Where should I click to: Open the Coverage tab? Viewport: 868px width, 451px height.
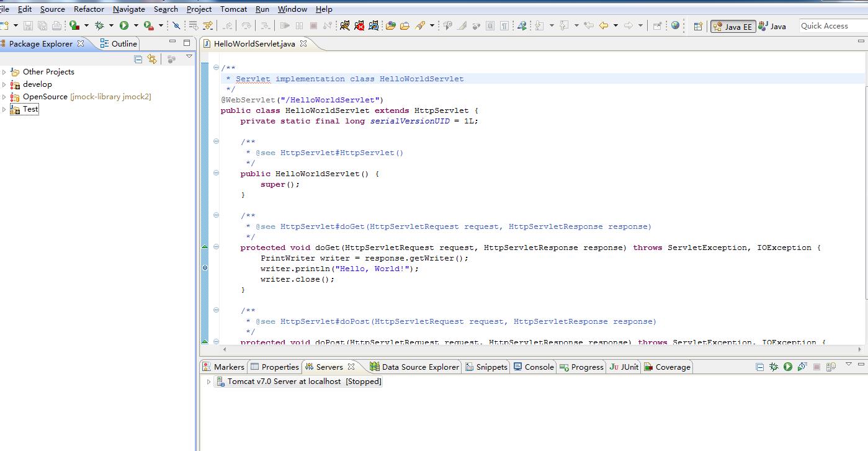(667, 367)
